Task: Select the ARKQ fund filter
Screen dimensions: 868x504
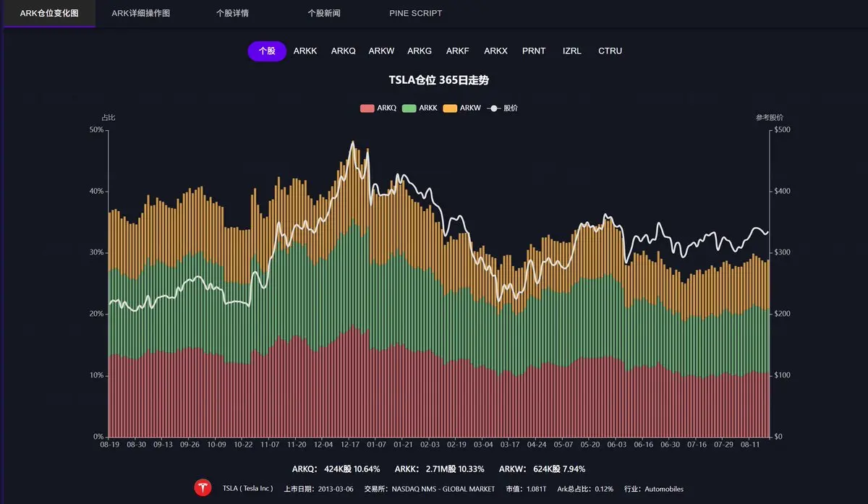Action: [344, 51]
